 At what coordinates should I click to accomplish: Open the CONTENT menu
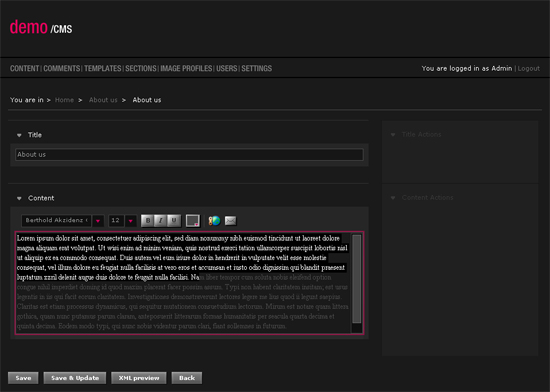pyautogui.click(x=25, y=68)
